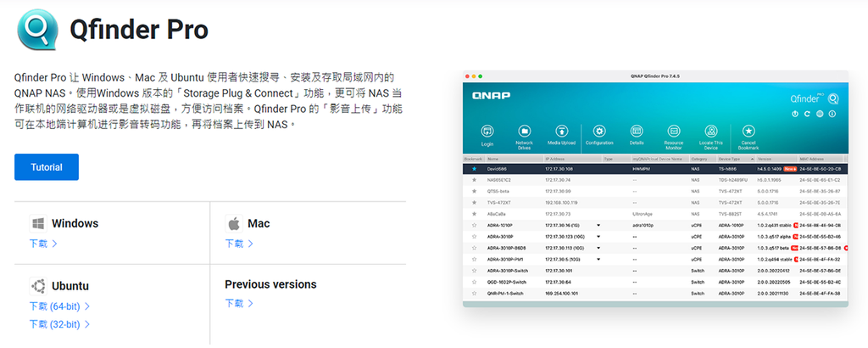Sort by Version column header
The height and width of the screenshot is (348, 868).
pyautogui.click(x=776, y=159)
